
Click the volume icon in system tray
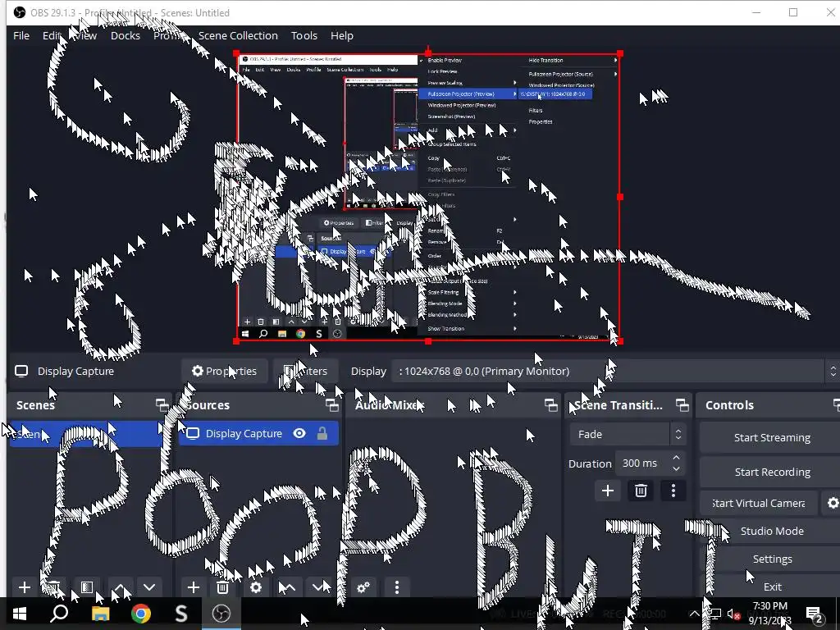coord(733,614)
